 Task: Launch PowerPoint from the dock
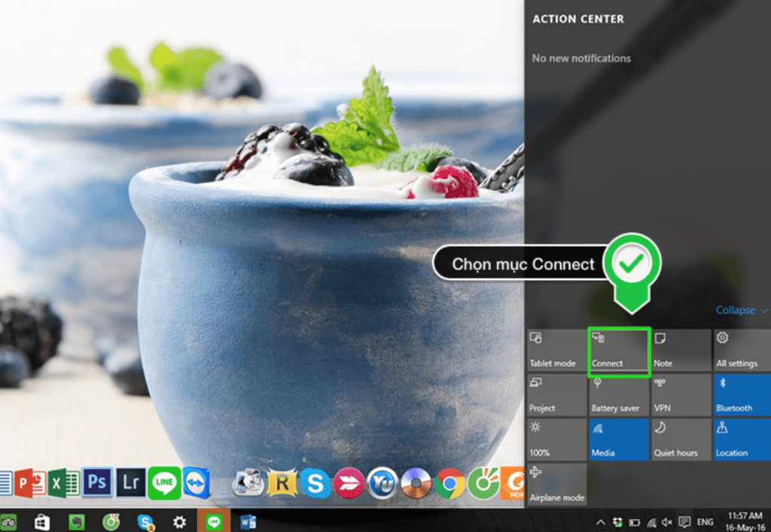[x=30, y=483]
